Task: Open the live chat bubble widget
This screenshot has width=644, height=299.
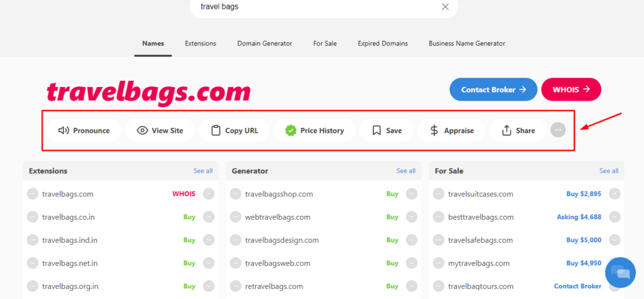Action: click(620, 273)
